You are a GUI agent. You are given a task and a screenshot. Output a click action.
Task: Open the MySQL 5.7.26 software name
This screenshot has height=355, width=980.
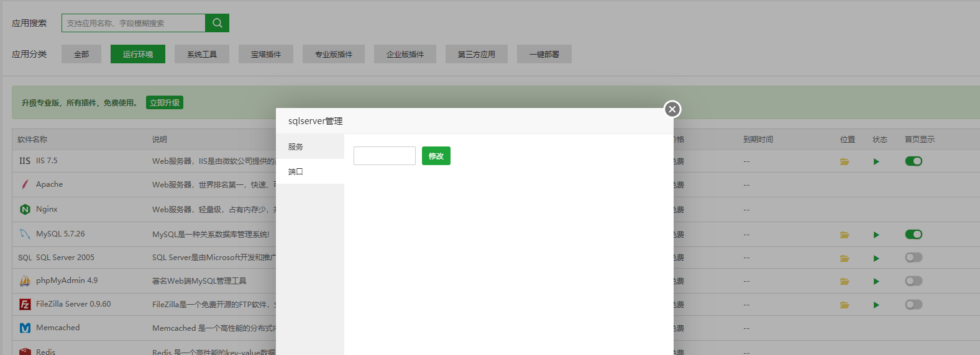click(x=60, y=234)
